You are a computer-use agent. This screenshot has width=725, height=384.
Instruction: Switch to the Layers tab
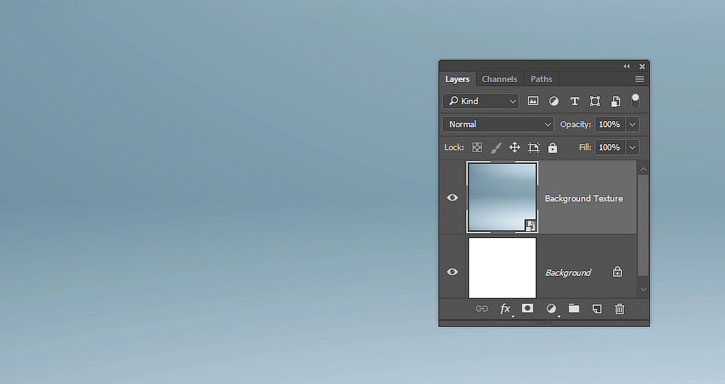457,79
